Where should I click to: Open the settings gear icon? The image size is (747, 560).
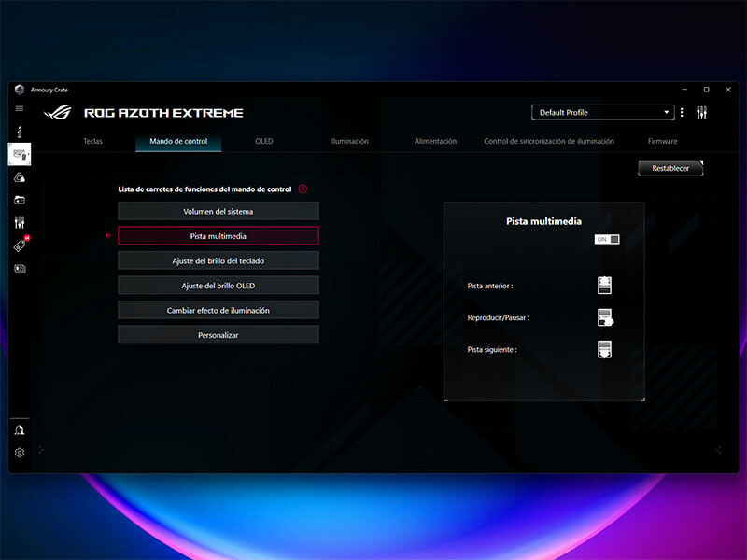20,453
